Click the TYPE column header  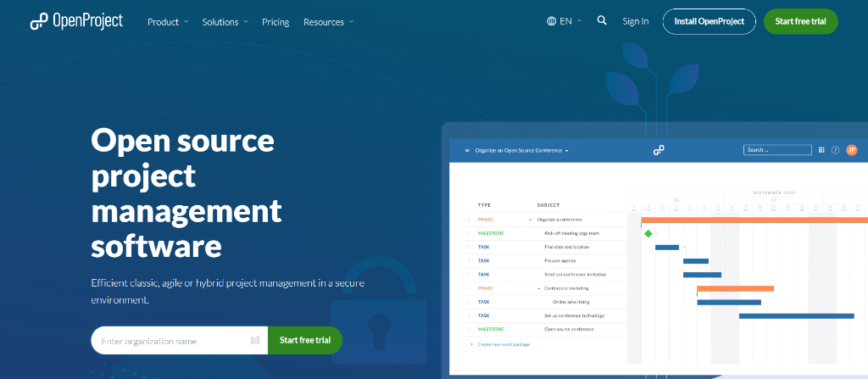coord(484,205)
